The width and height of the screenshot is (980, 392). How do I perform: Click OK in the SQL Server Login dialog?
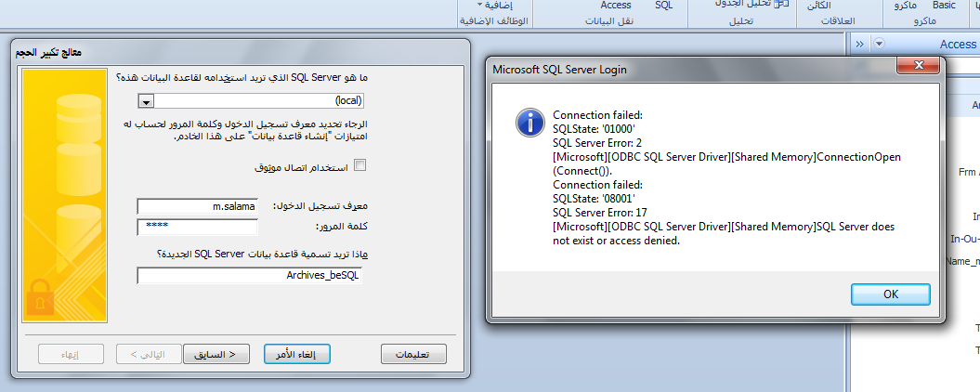point(891,294)
